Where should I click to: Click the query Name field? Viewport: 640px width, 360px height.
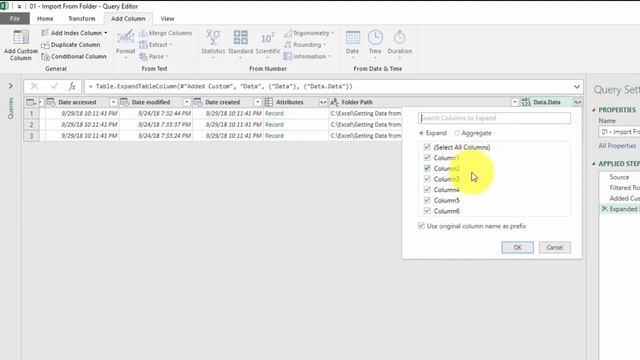click(x=619, y=132)
